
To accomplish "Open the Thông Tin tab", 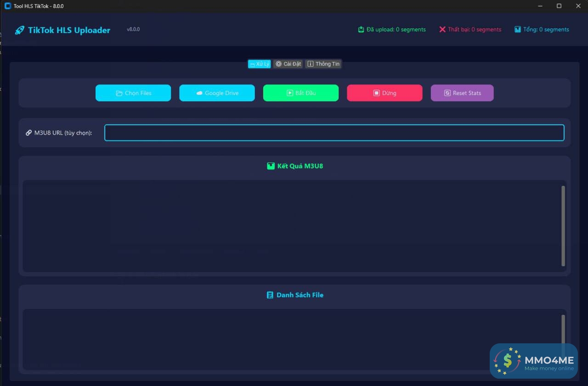I will coord(323,64).
